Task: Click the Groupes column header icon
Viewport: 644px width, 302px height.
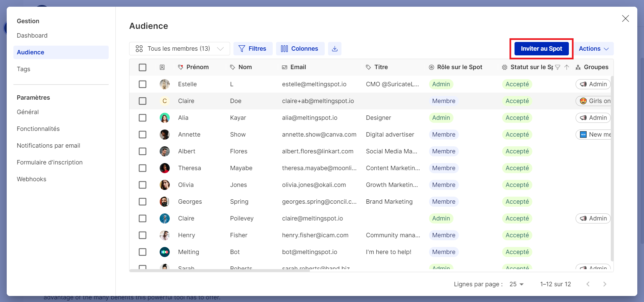Action: 578,67
